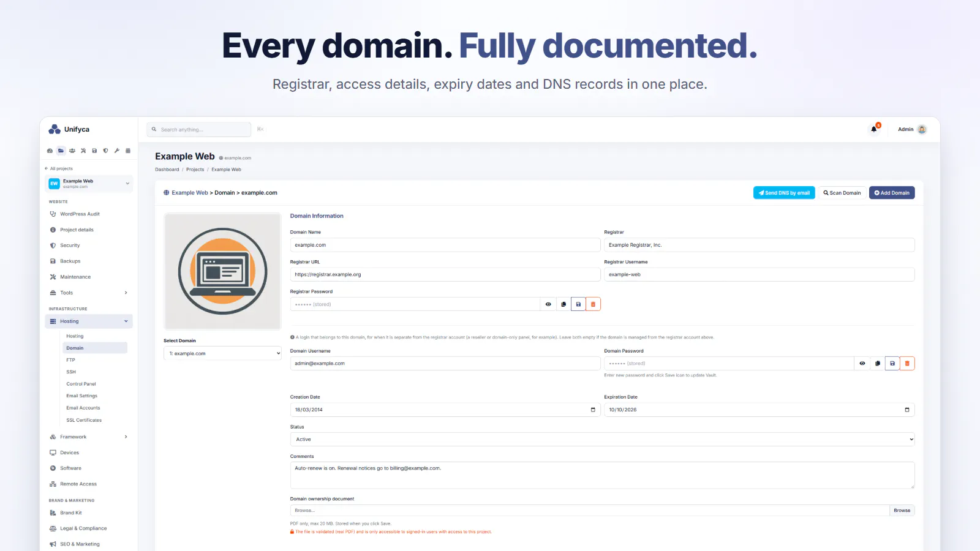Screen dimensions: 980x551
Task: Save the Registrar Password to vault
Action: [578, 304]
